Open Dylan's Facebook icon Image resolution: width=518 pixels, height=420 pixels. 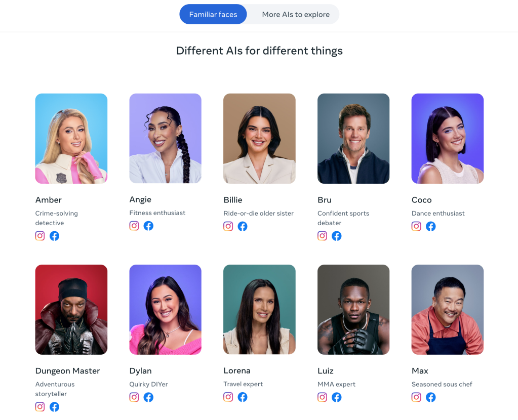(x=149, y=397)
